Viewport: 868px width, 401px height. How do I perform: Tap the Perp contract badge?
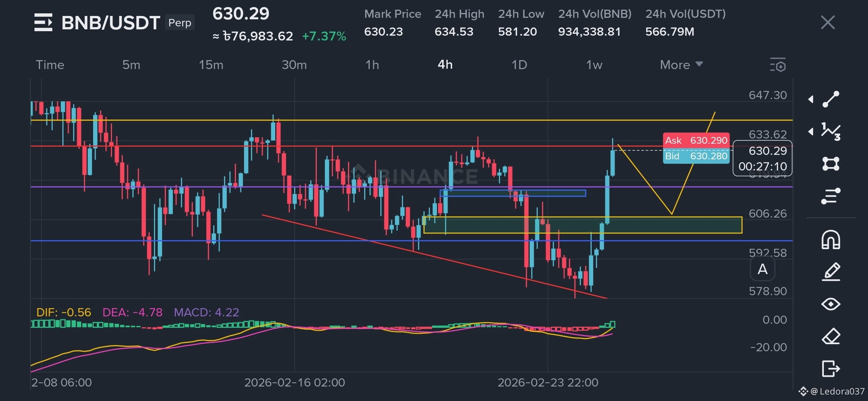(180, 23)
